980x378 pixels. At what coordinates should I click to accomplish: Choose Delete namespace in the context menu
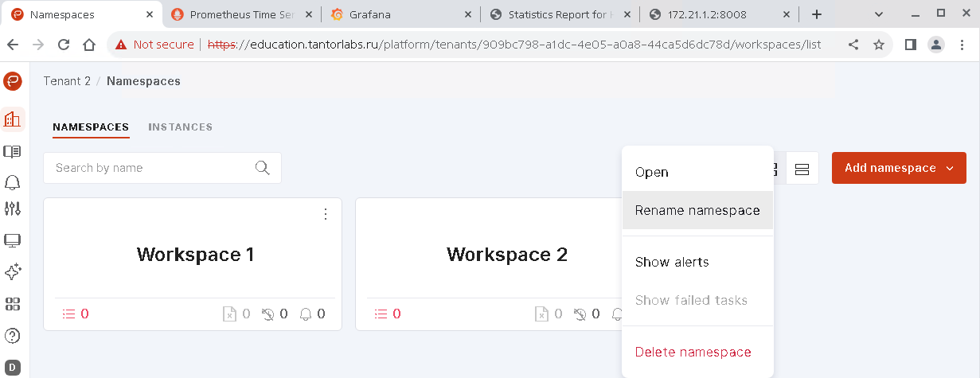(693, 352)
